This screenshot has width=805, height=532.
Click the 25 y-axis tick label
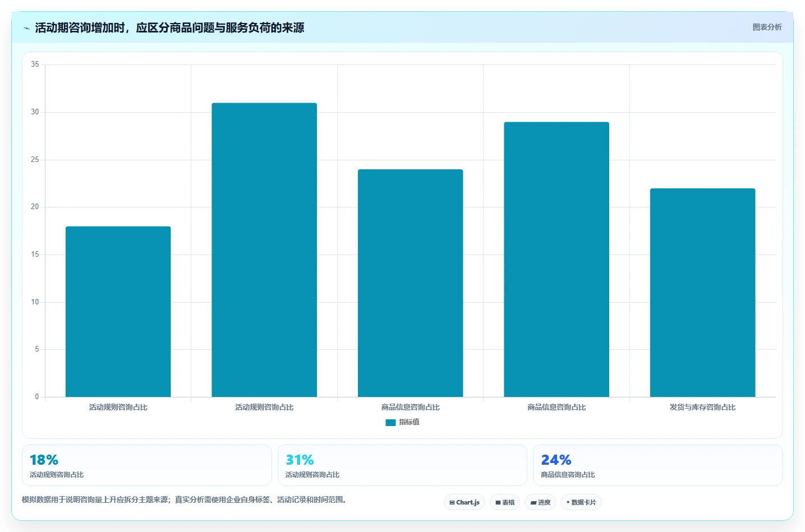(35, 160)
